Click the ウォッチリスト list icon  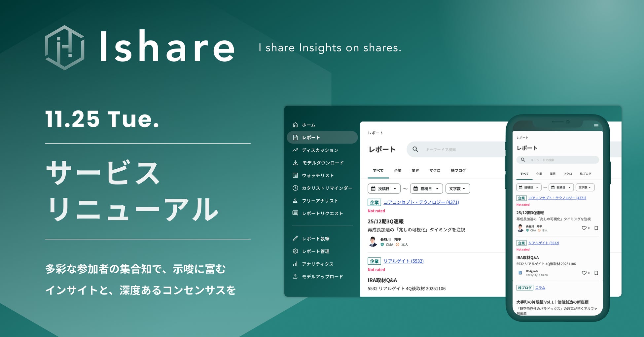point(295,175)
